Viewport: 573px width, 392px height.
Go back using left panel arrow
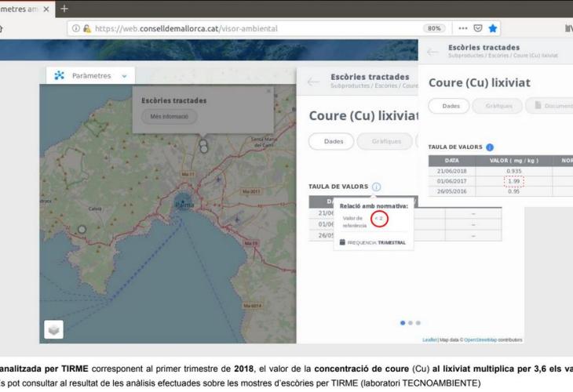coord(313,81)
